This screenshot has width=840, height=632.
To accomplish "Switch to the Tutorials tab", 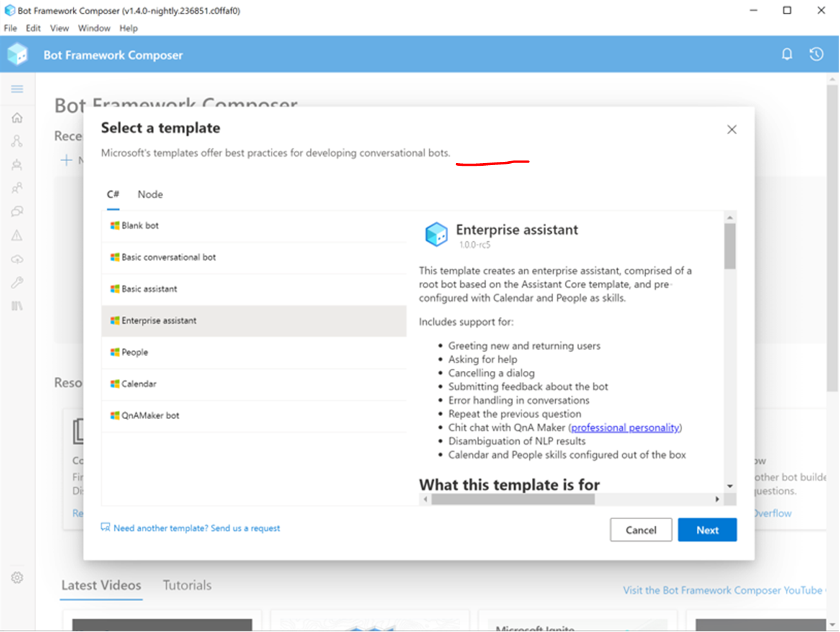I will [x=186, y=585].
